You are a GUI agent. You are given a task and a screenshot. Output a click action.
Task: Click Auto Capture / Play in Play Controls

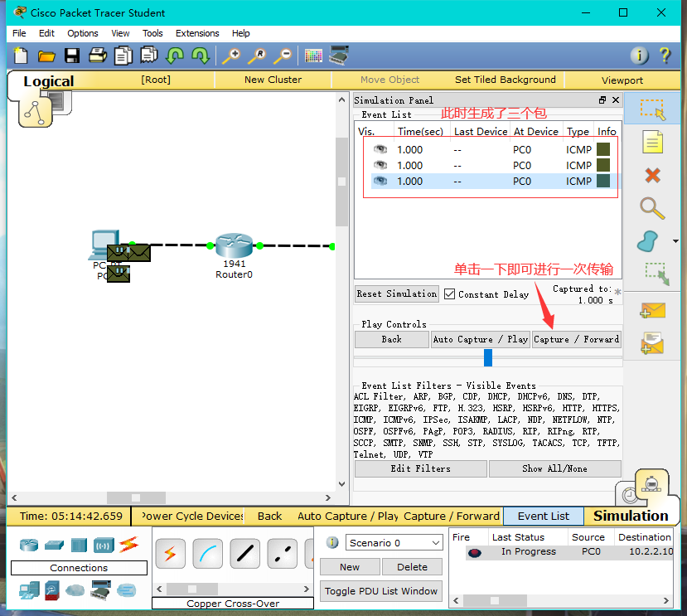[x=480, y=339]
